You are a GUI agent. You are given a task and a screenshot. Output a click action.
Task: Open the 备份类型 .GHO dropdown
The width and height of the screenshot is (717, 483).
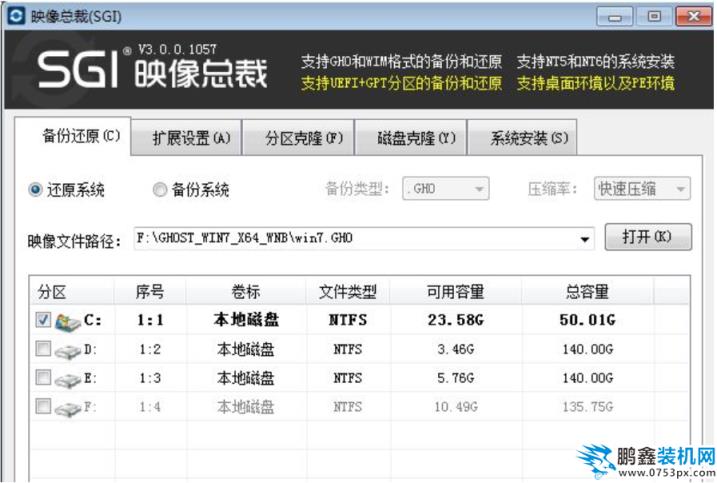(x=446, y=188)
